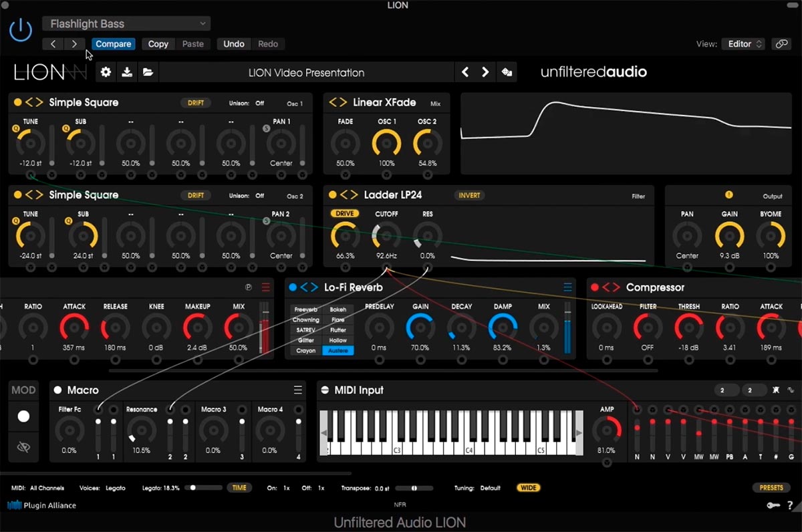Select Chowning reverb mode
This screenshot has height=532, width=802.
click(x=306, y=320)
